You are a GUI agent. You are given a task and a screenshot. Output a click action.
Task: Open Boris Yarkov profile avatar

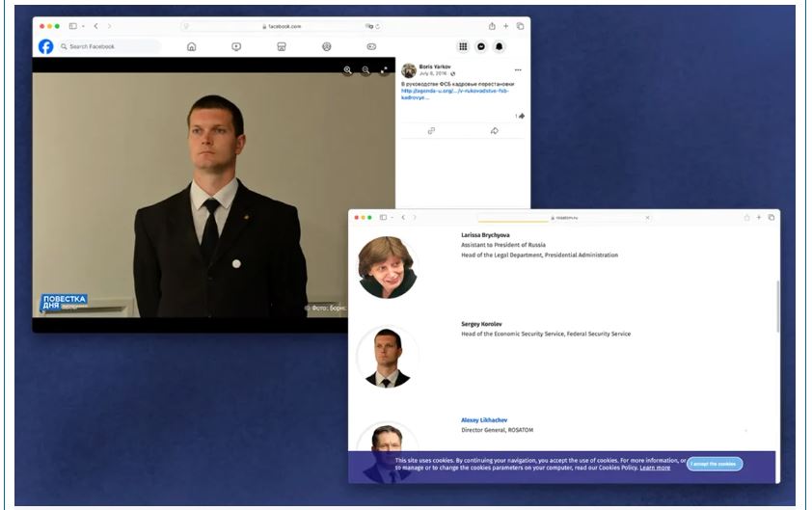point(409,70)
